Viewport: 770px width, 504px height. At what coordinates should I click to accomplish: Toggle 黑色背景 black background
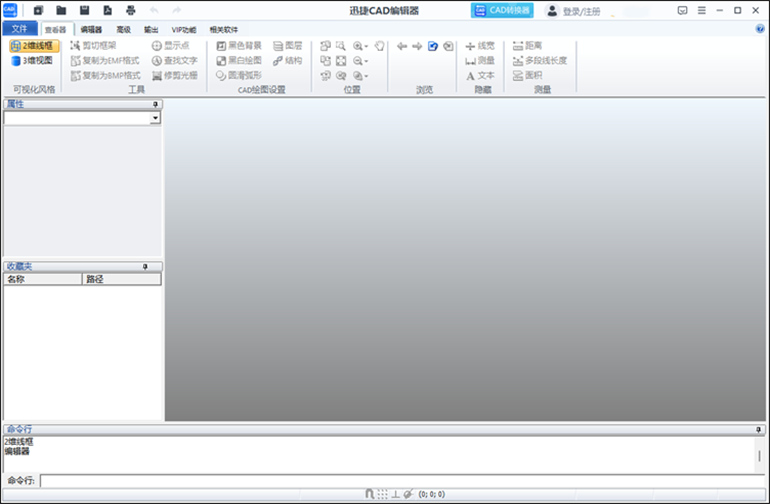239,46
